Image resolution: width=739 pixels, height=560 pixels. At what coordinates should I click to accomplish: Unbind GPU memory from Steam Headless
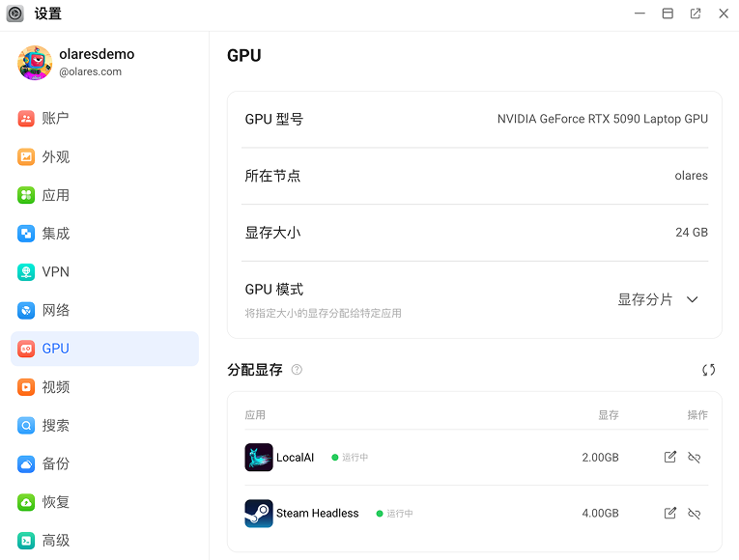[695, 514]
